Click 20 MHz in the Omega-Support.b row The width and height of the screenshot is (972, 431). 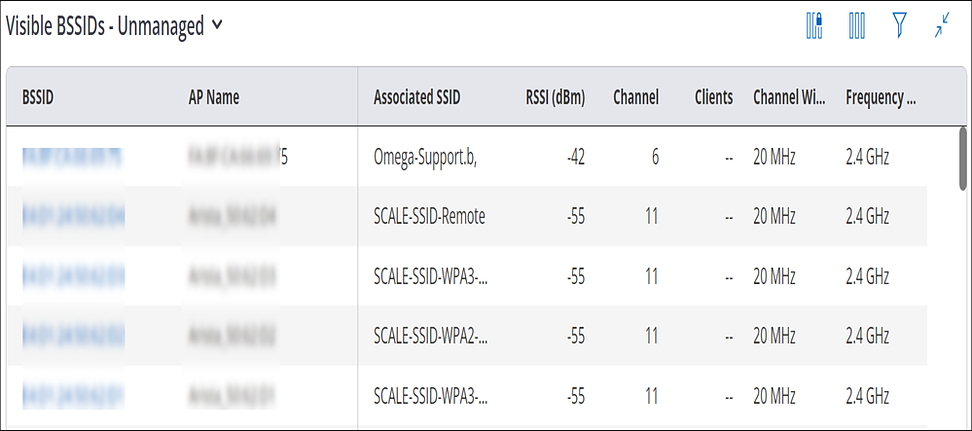point(774,158)
